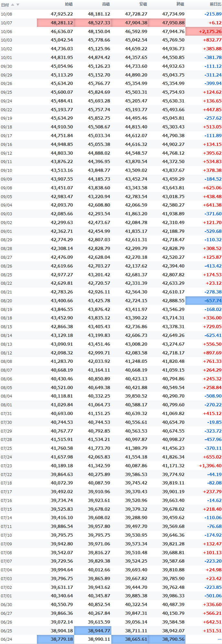Viewport: 222px width, 644px height.
Task: Select the close value 41,820.48
Action: coord(173,361)
